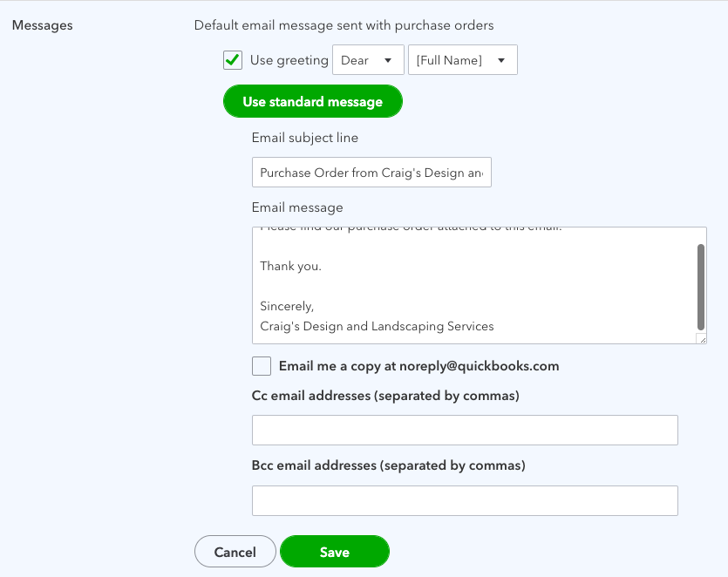Click Use standard message button
The width and height of the screenshot is (728, 577).
coord(312,102)
